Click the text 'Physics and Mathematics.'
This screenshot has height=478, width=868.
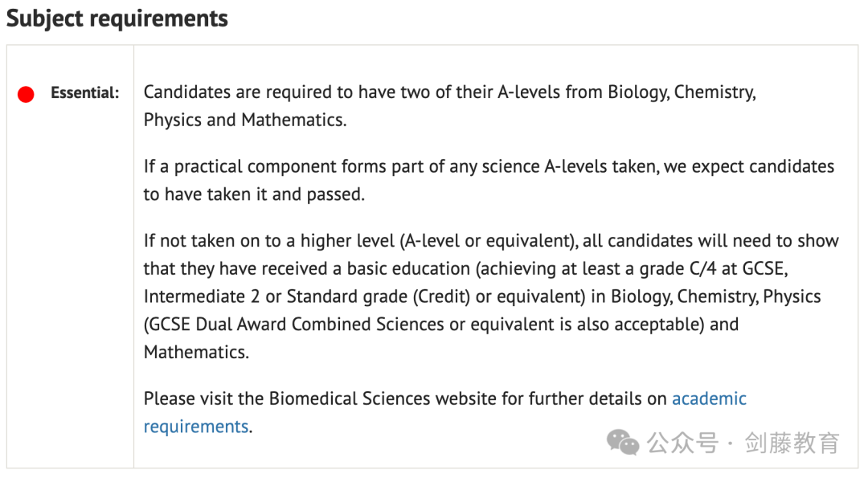[245, 120]
